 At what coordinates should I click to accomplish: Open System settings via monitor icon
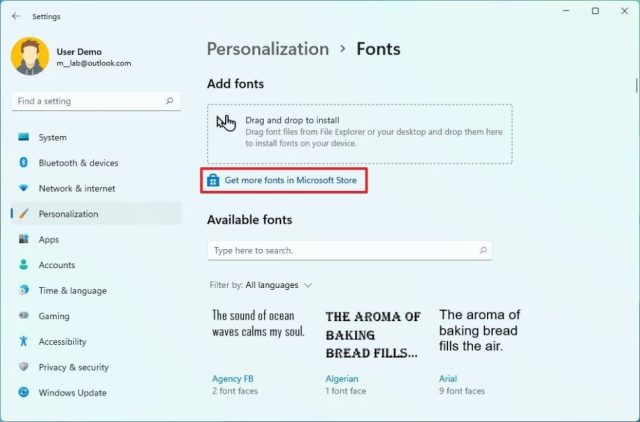pos(24,137)
